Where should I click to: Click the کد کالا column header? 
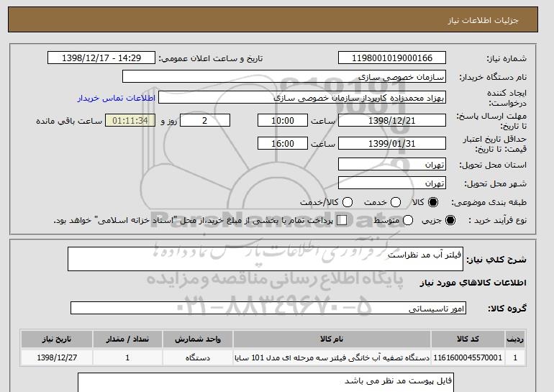(x=468, y=339)
